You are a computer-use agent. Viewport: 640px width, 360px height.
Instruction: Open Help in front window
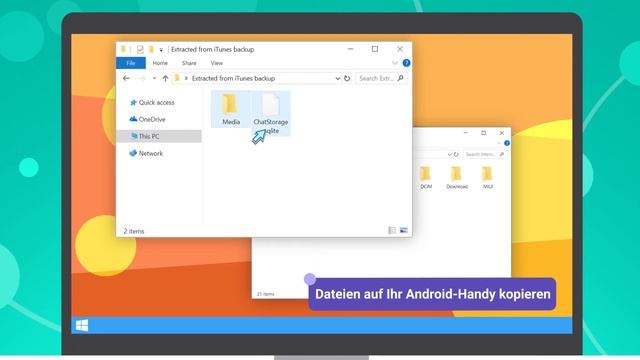[x=406, y=63]
